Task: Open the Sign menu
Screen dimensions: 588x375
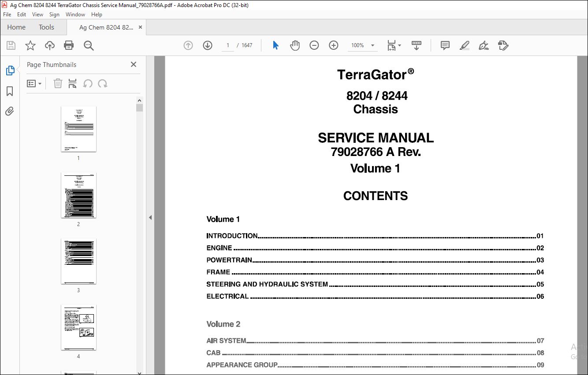Action: (x=55, y=15)
